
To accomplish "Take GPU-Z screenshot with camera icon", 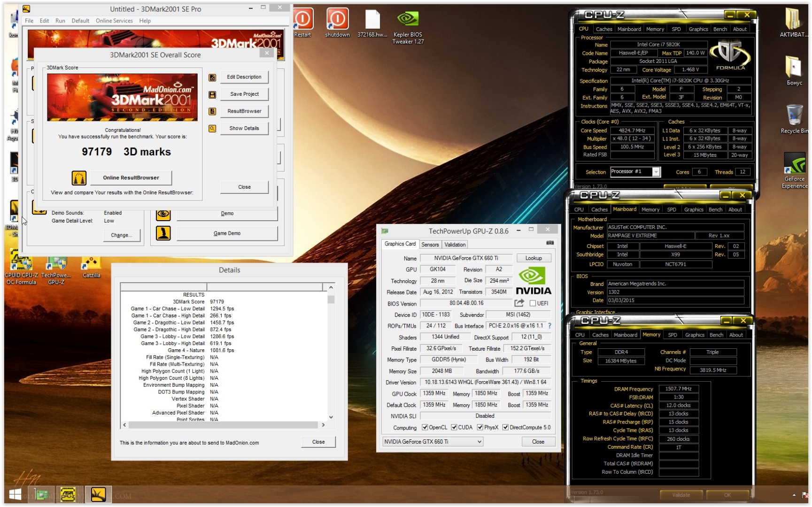I will pyautogui.click(x=550, y=243).
